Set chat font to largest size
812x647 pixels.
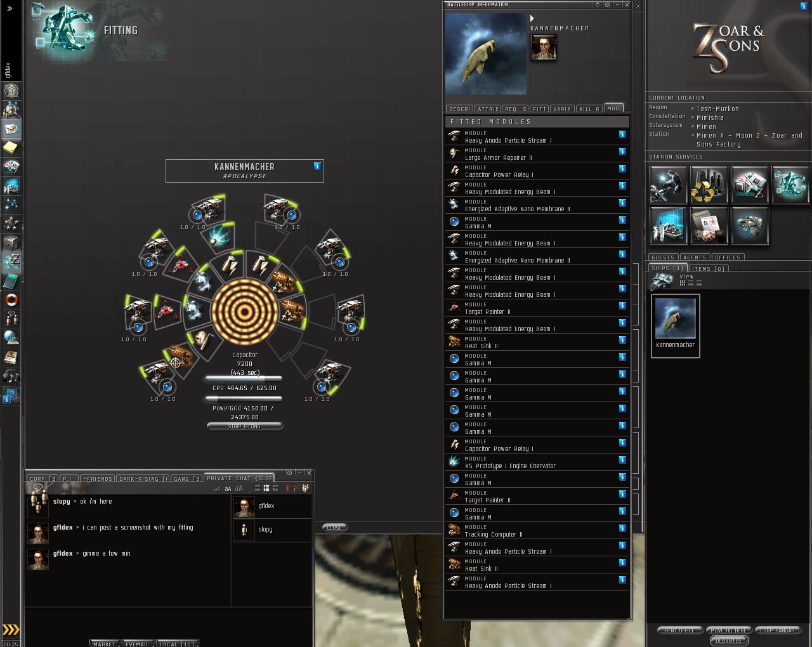pyautogui.click(x=239, y=488)
